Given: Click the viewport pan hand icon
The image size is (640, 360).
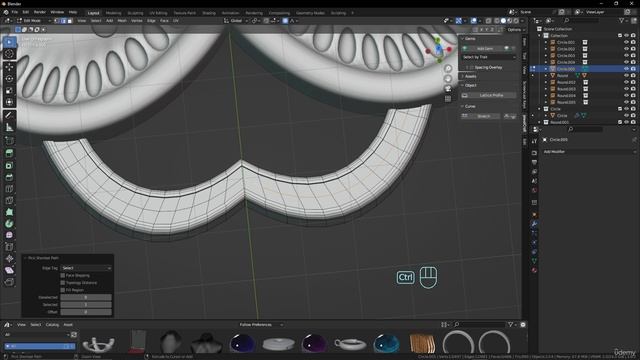Looking at the screenshot, I should tap(448, 79).
